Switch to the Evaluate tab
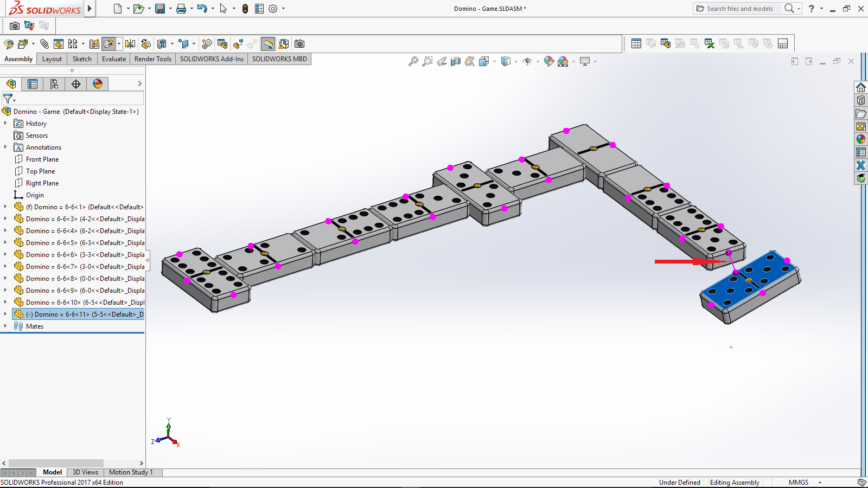This screenshot has height=488, width=868. (x=114, y=59)
